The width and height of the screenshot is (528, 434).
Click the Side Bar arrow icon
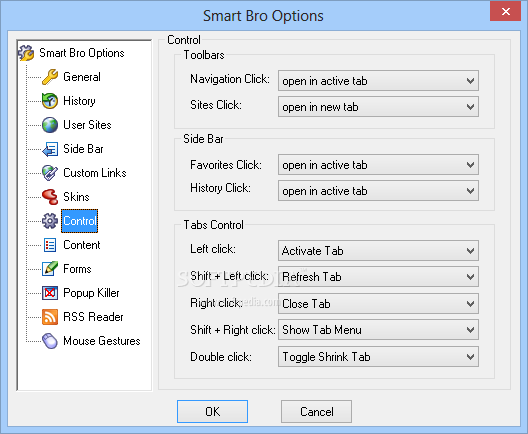coord(50,149)
